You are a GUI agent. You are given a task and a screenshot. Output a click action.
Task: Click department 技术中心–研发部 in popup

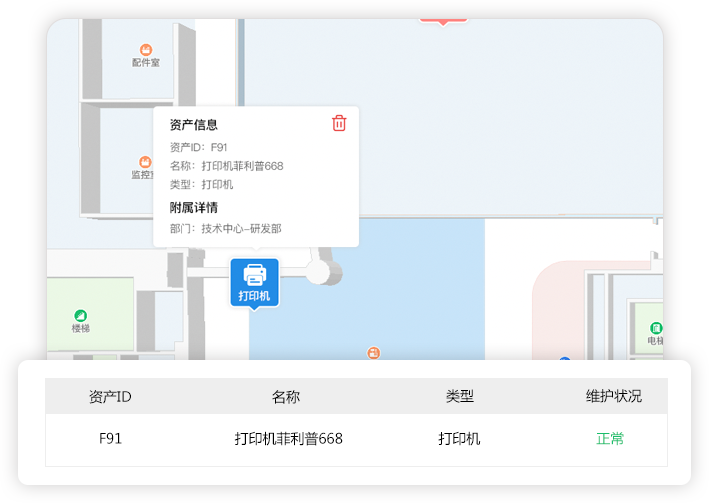point(241,229)
